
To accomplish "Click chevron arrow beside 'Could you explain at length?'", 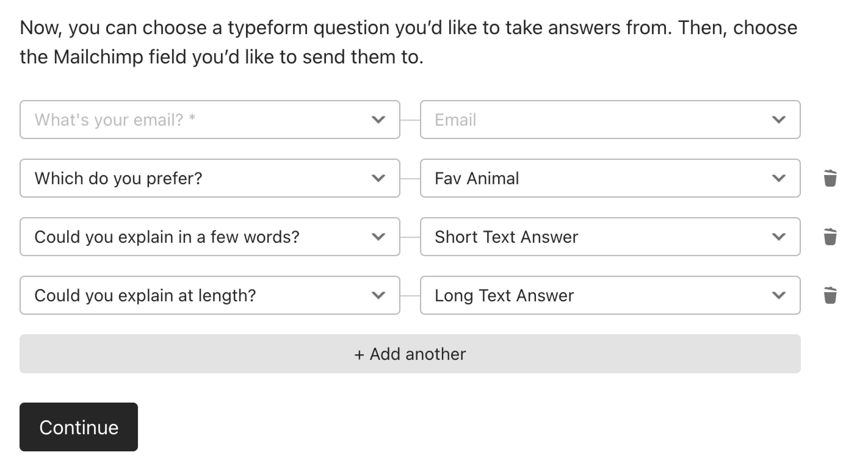I will [x=378, y=295].
